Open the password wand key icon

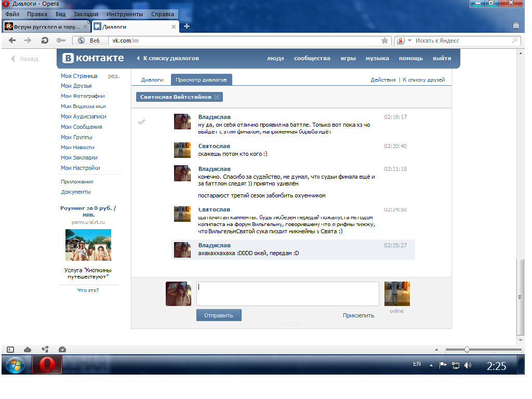(61, 41)
